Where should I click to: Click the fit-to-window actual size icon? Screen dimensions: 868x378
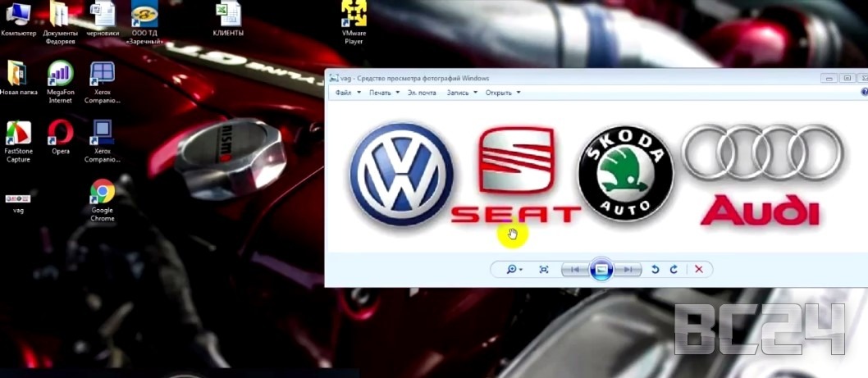[x=543, y=269]
